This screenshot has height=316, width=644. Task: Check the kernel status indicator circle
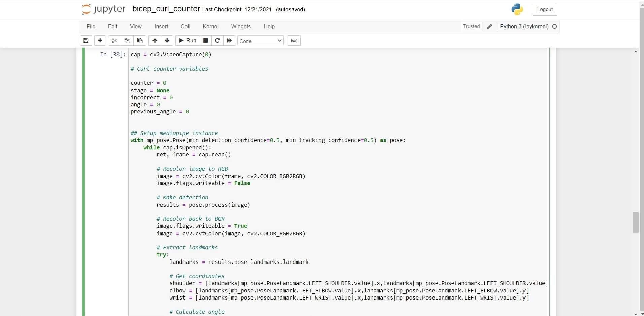click(554, 26)
